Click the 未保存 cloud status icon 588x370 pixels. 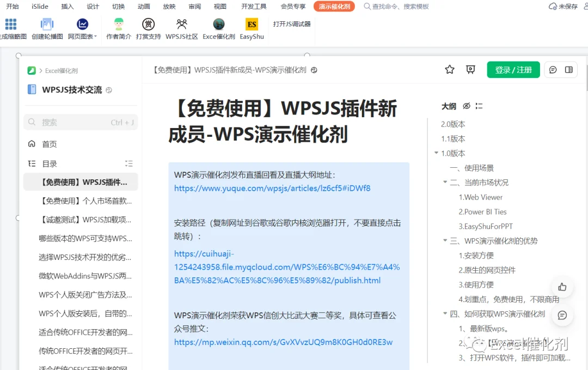coord(553,7)
